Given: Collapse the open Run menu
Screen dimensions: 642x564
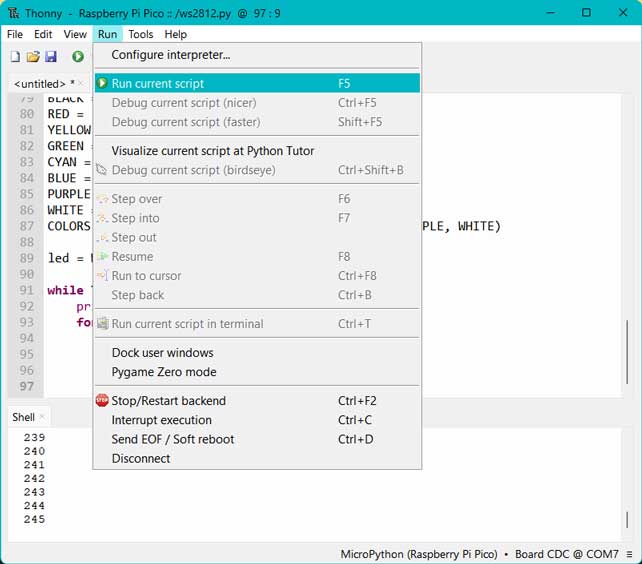Looking at the screenshot, I should tap(107, 34).
